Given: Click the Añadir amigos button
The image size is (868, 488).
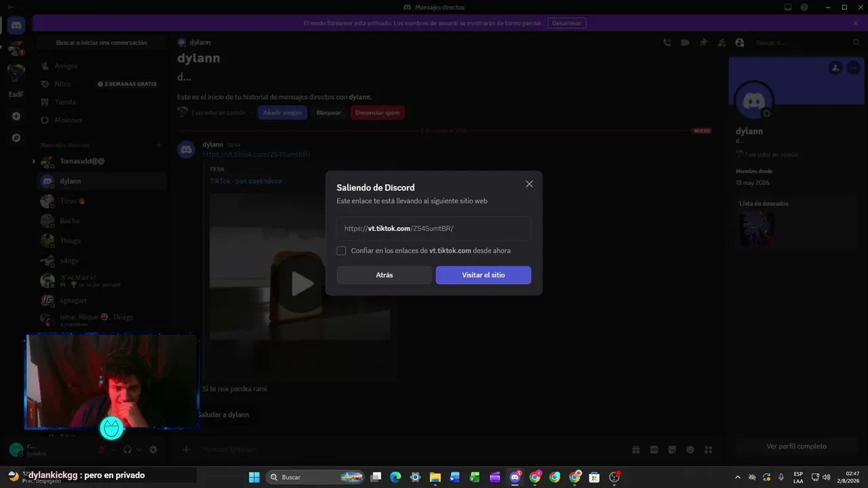Looking at the screenshot, I should click(282, 113).
